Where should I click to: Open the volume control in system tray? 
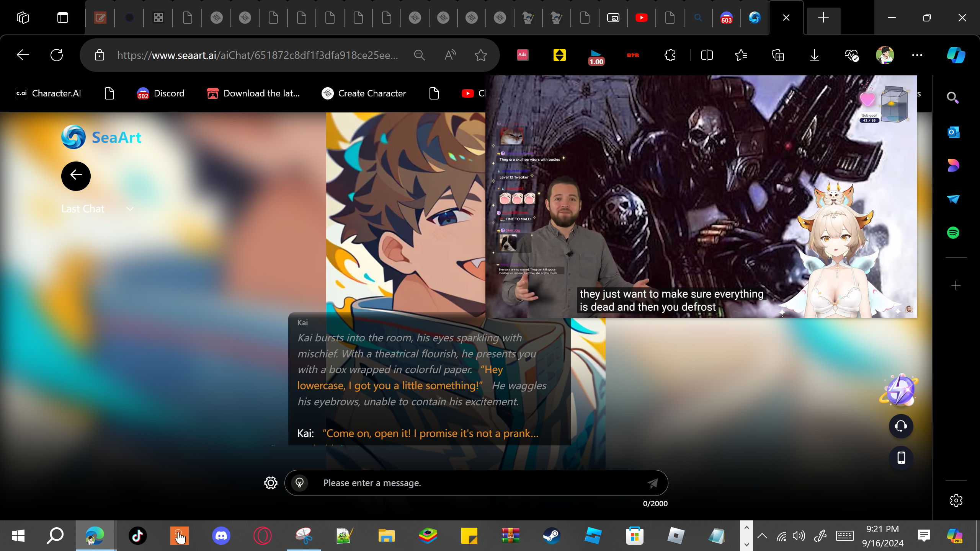[799, 536]
